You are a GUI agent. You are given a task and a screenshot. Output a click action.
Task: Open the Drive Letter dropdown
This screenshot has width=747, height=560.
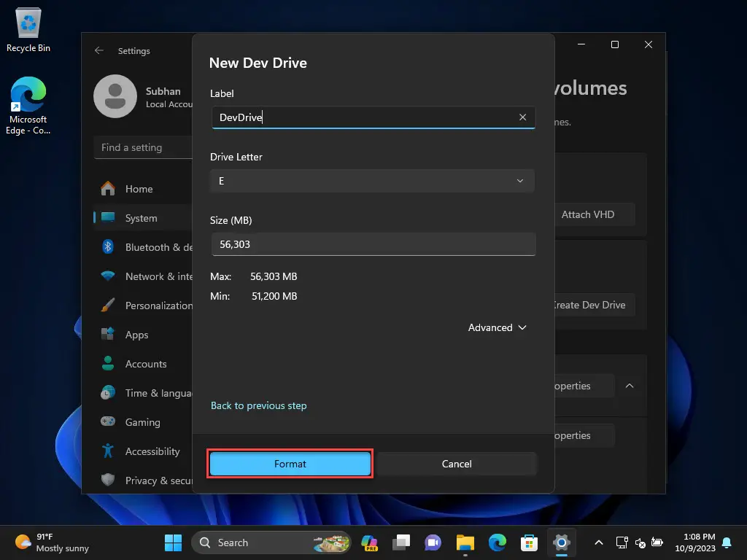coord(372,181)
